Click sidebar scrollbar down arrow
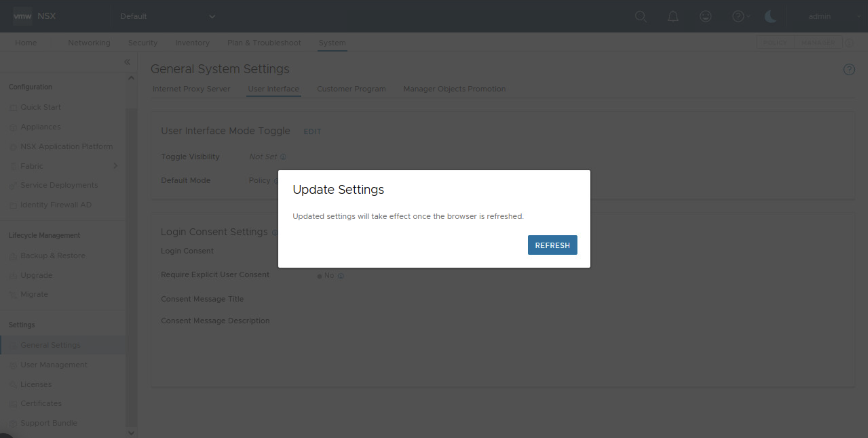 [131, 433]
